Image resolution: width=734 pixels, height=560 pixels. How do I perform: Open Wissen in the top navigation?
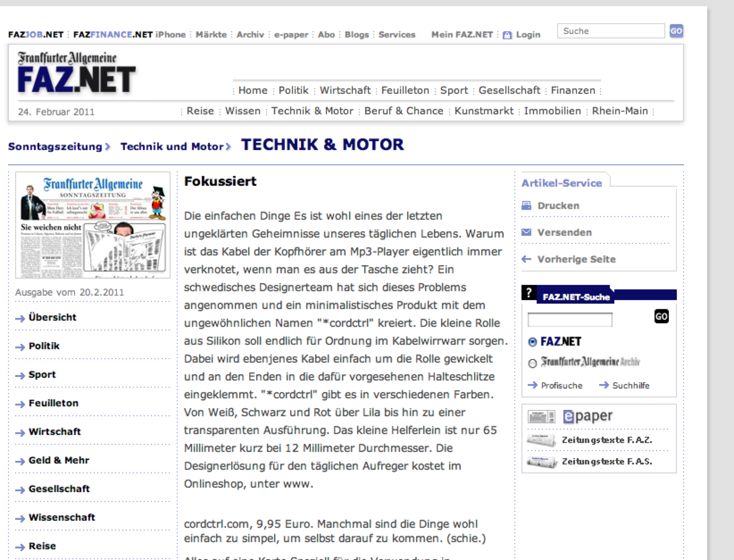pos(242,111)
